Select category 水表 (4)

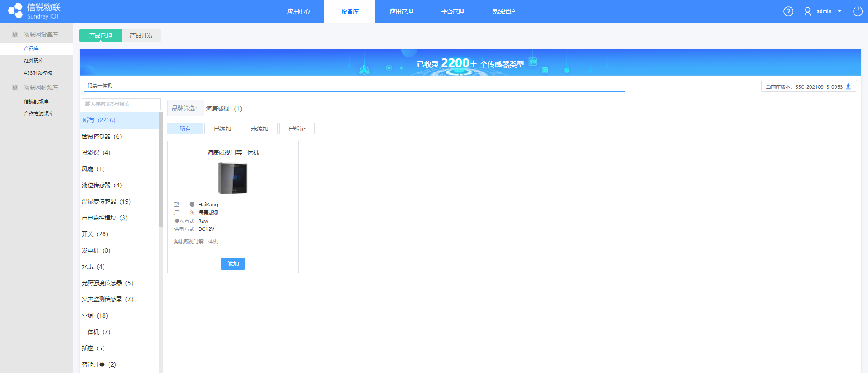[x=119, y=267]
